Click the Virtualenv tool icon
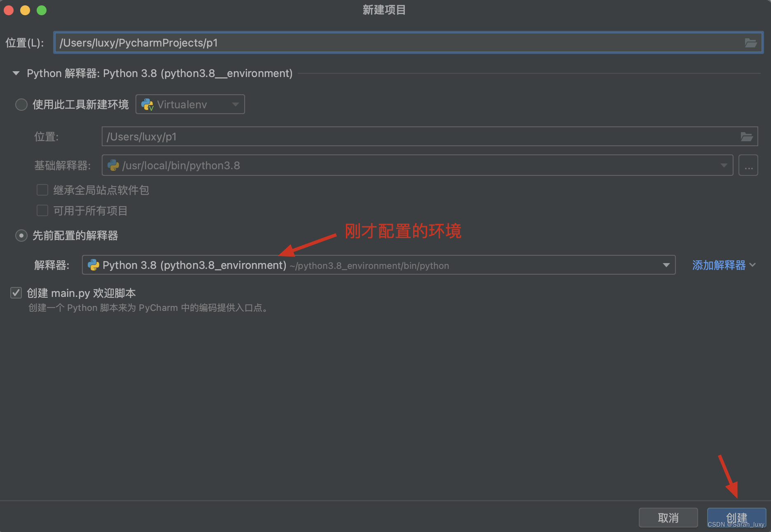The image size is (771, 532). click(147, 105)
